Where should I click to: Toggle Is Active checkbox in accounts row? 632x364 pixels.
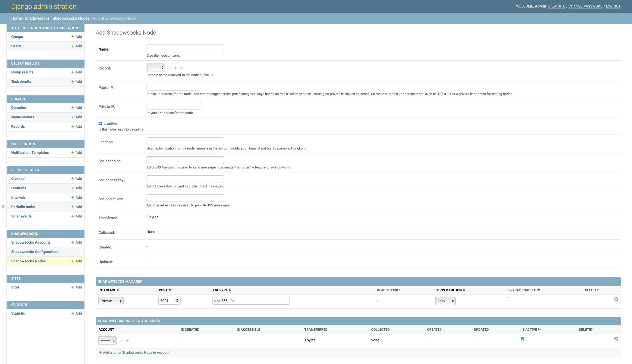(523, 339)
